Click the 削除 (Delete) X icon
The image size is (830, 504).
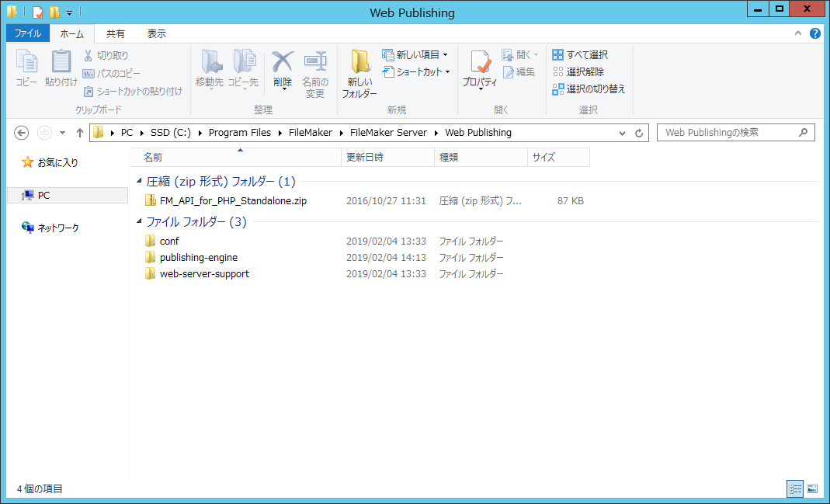[x=283, y=62]
